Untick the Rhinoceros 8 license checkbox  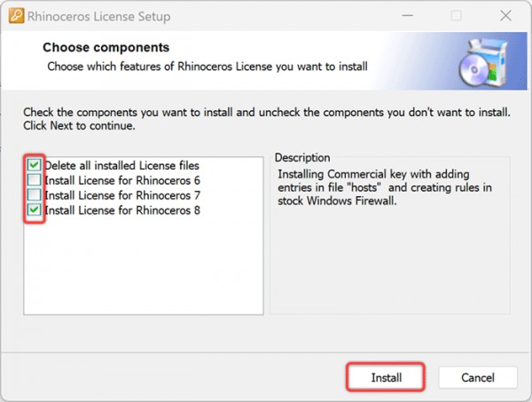pos(34,210)
